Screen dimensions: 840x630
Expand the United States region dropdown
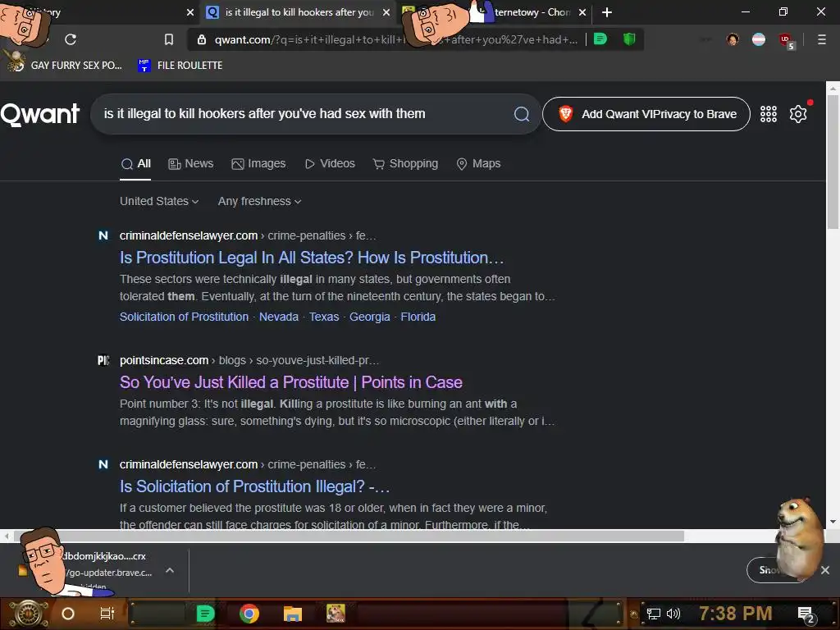159,202
